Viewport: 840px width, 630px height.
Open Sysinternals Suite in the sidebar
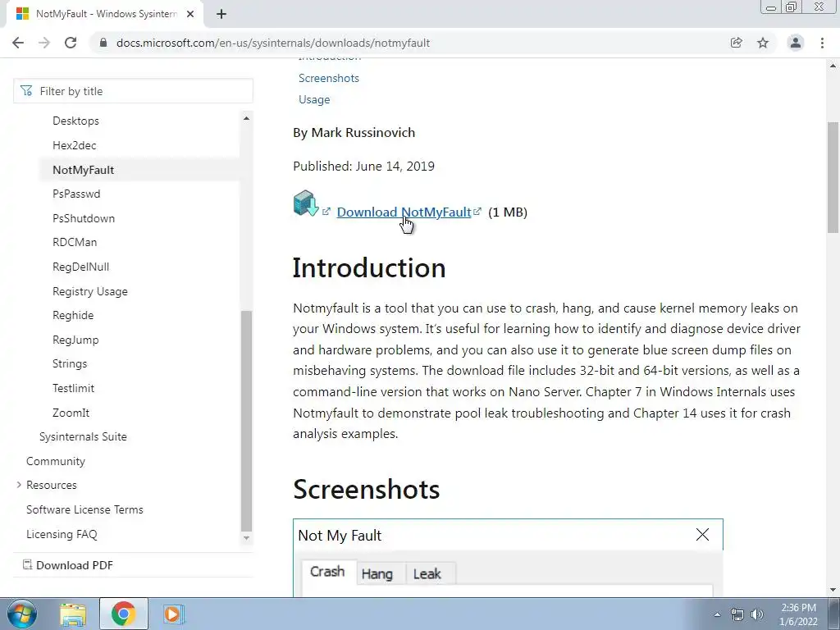83,436
